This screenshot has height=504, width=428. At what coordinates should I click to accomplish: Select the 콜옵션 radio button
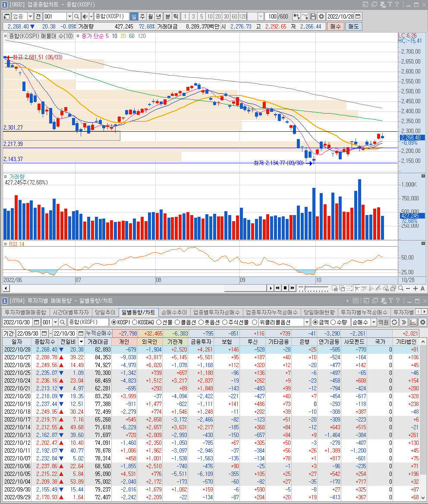[x=177, y=322]
